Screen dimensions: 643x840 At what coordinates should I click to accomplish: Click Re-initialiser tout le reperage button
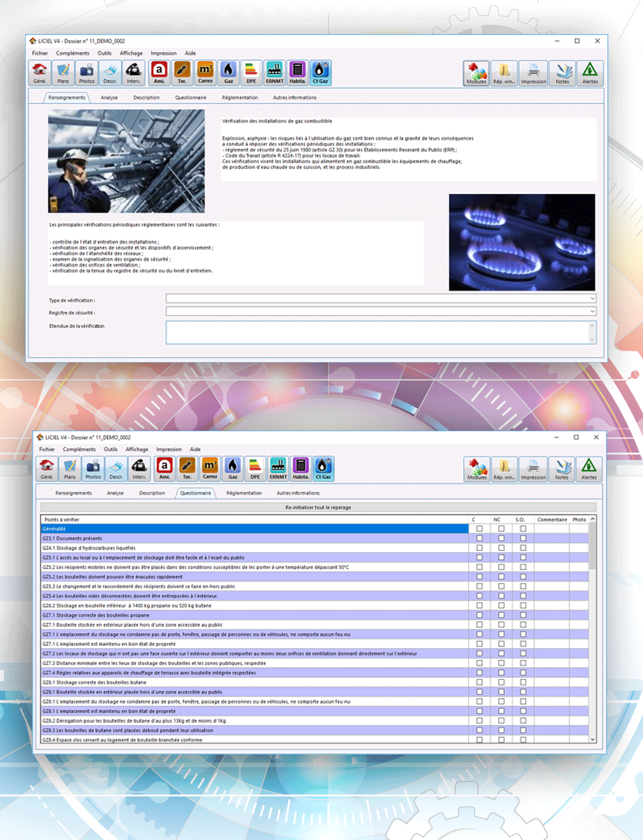pyautogui.click(x=318, y=507)
